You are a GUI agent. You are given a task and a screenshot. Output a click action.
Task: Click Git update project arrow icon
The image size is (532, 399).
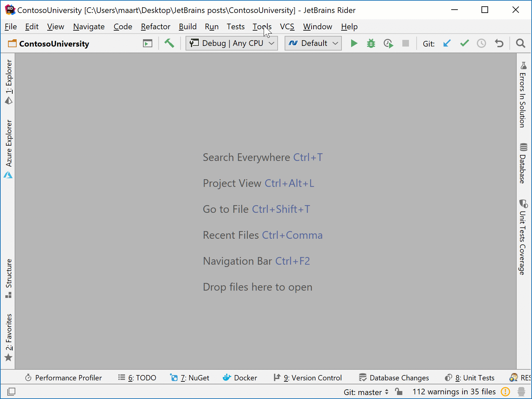(447, 43)
